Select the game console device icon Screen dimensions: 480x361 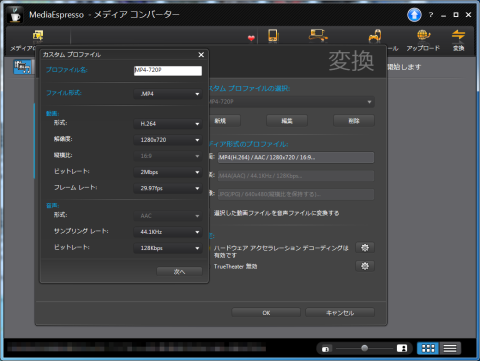[x=375, y=36]
